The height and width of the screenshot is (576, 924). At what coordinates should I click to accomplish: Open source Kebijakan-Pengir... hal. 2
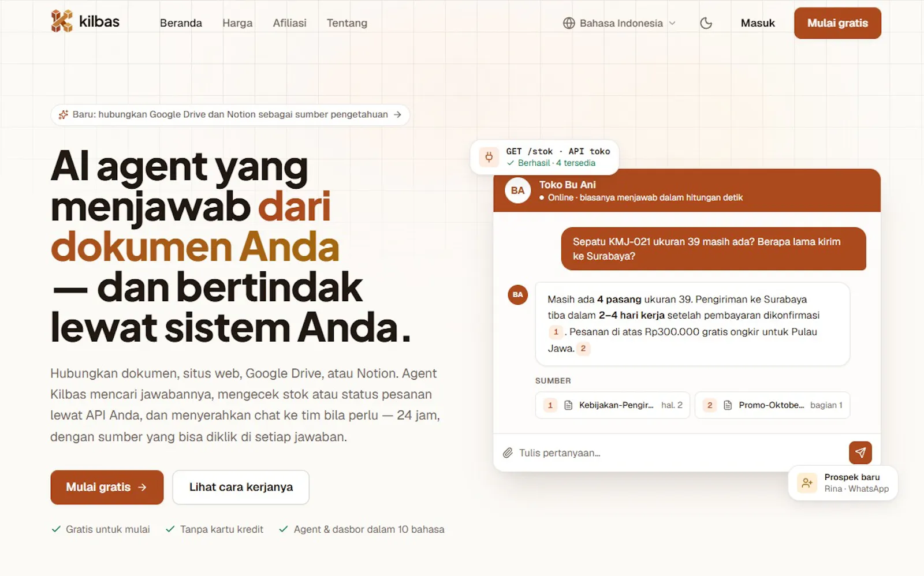coord(612,405)
